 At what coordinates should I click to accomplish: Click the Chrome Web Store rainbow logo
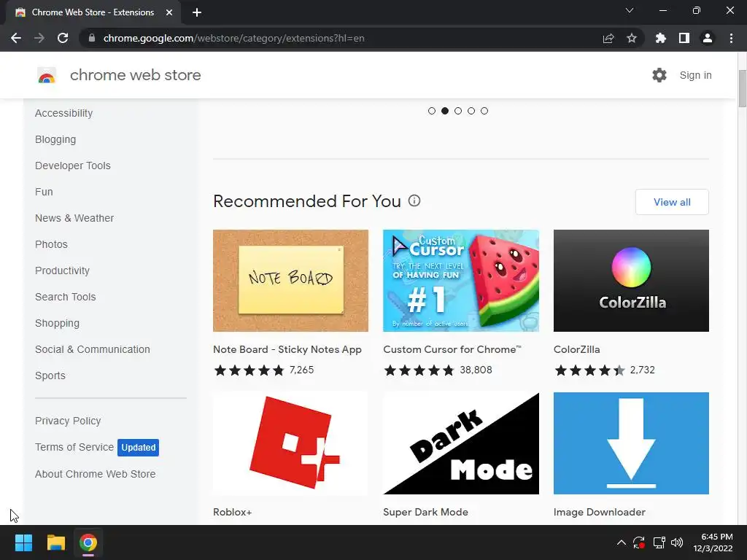click(47, 75)
